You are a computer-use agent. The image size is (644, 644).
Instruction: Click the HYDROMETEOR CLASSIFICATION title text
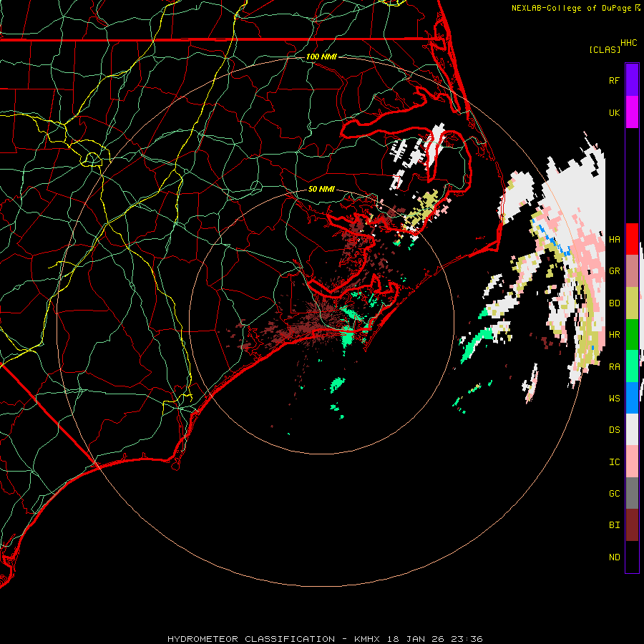[x=251, y=639]
